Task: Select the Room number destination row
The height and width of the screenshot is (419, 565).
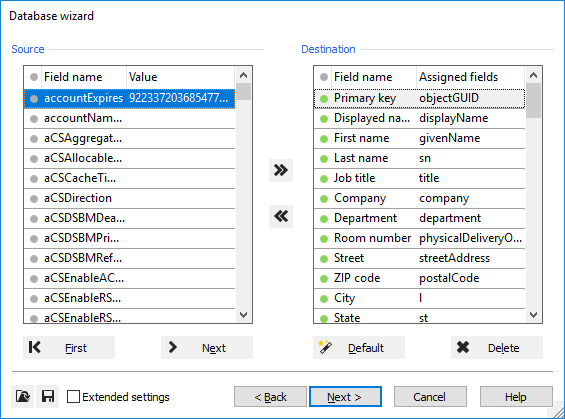Action: (419, 238)
